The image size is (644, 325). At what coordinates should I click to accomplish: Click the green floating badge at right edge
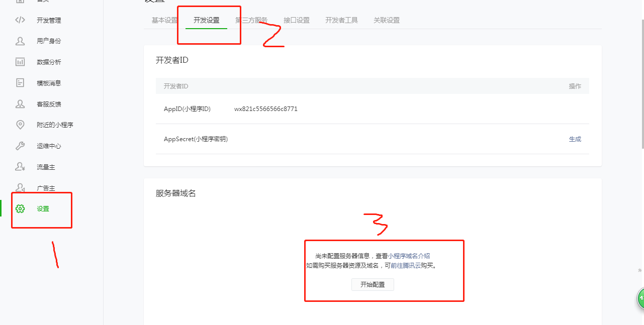[x=640, y=298]
